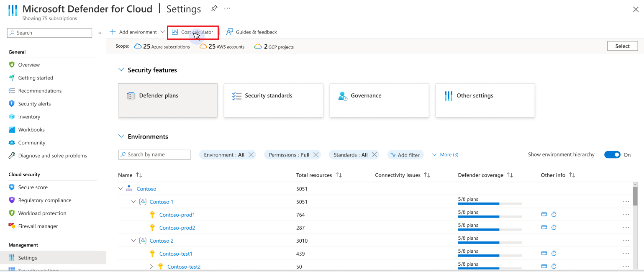Viewport: 644px width, 272px height.
Task: Remove the Environment : All filter
Action: 251,155
